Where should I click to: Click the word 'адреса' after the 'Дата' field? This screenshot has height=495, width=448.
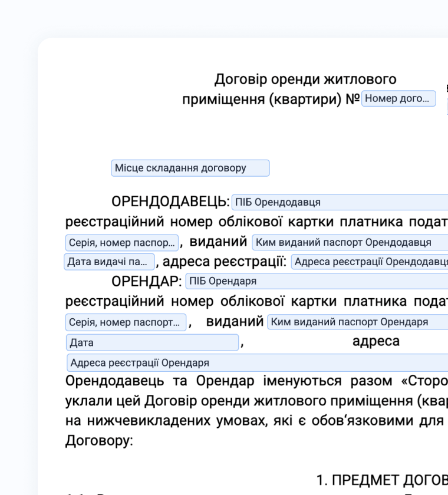[376, 341]
